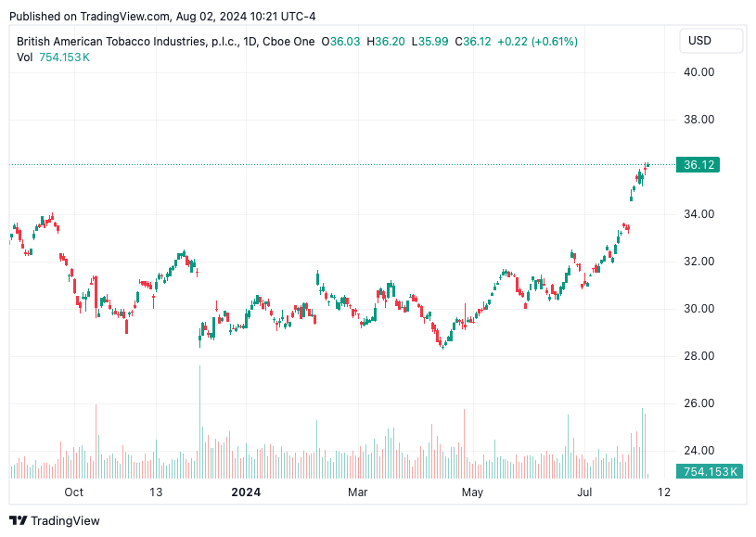Click the May time axis label
The image size is (756, 537).
472,492
